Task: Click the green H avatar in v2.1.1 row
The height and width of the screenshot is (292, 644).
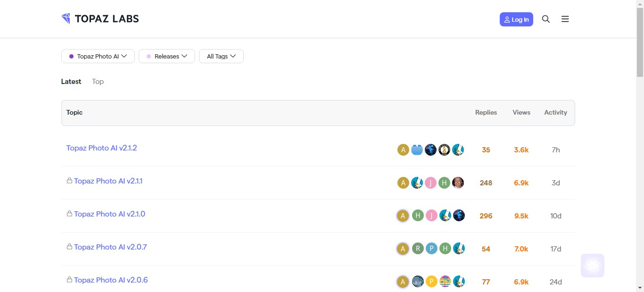Action: [x=444, y=183]
